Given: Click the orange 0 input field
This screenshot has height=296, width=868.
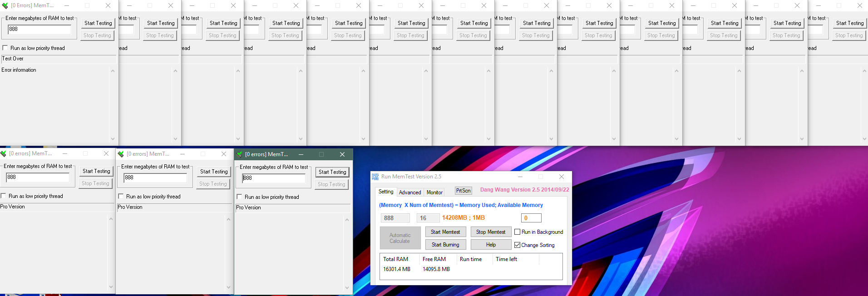Looking at the screenshot, I should pos(531,218).
